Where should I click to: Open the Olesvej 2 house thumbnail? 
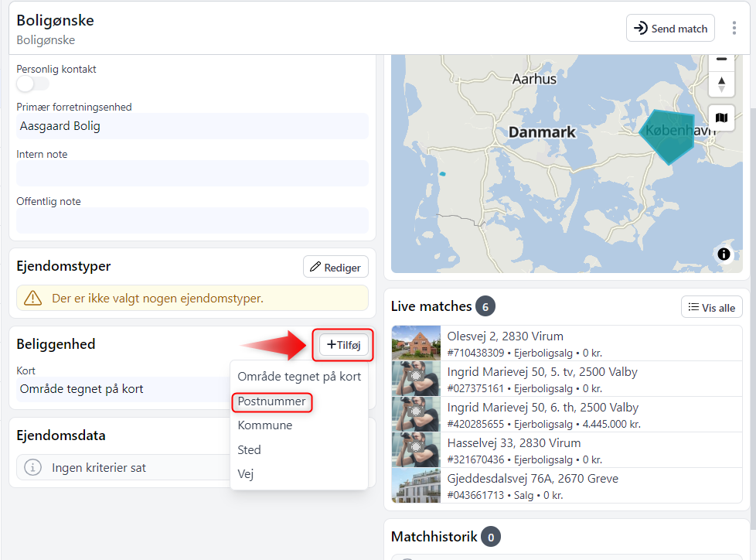416,343
